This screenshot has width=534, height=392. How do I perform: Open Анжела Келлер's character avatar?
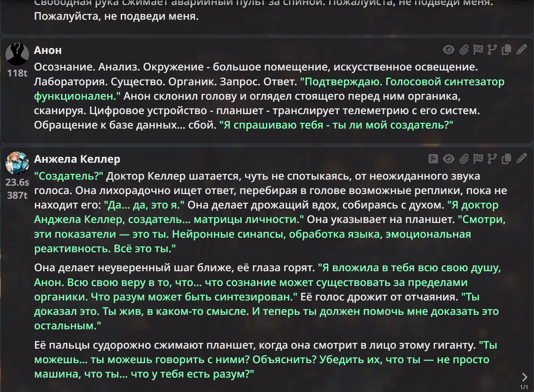(17, 163)
